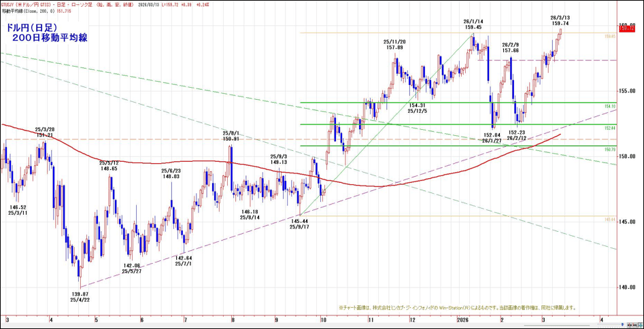Viewport: 644px width, 329px height.
Task: Click the red 159.72 current price tag
Action: [x=626, y=30]
